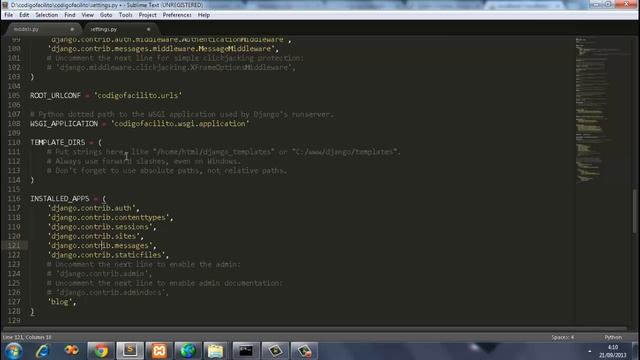The height and width of the screenshot is (360, 640).
Task: Open the File menu
Action: click(9, 15)
